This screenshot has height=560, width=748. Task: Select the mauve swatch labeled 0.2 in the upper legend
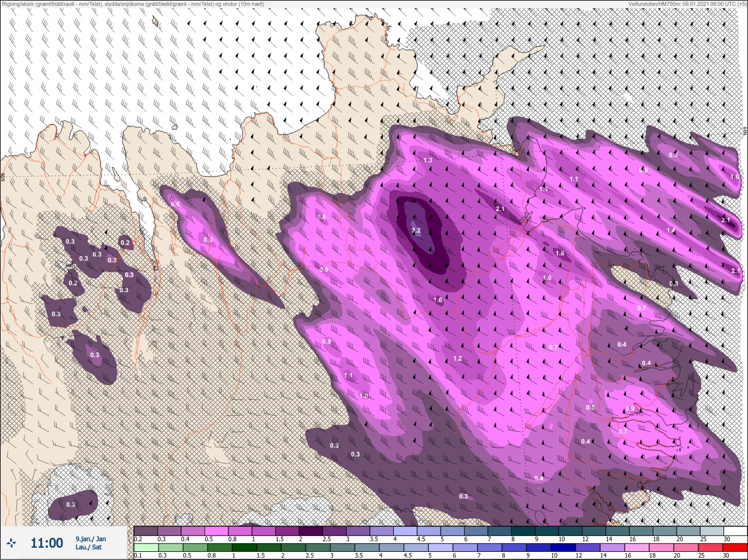point(146,531)
